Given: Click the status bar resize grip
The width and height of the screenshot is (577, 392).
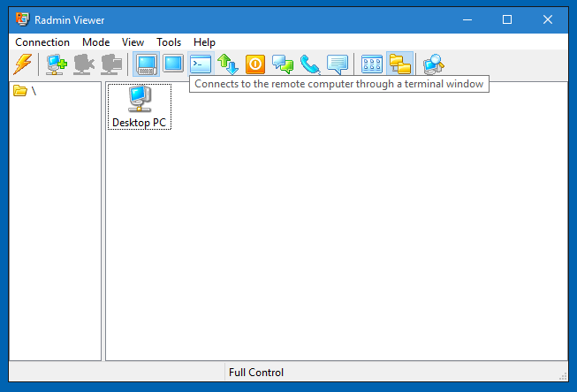Looking at the screenshot, I should 563,376.
